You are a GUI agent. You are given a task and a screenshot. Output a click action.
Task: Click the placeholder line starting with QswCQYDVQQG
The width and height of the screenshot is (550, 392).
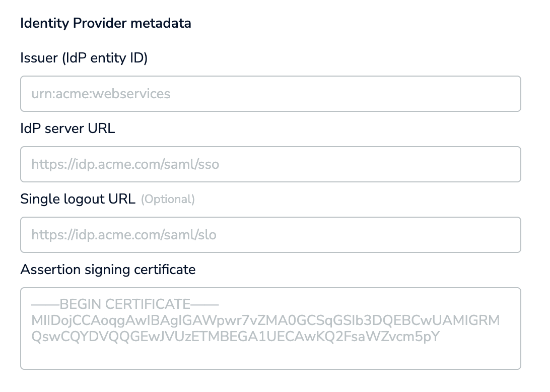(236, 337)
